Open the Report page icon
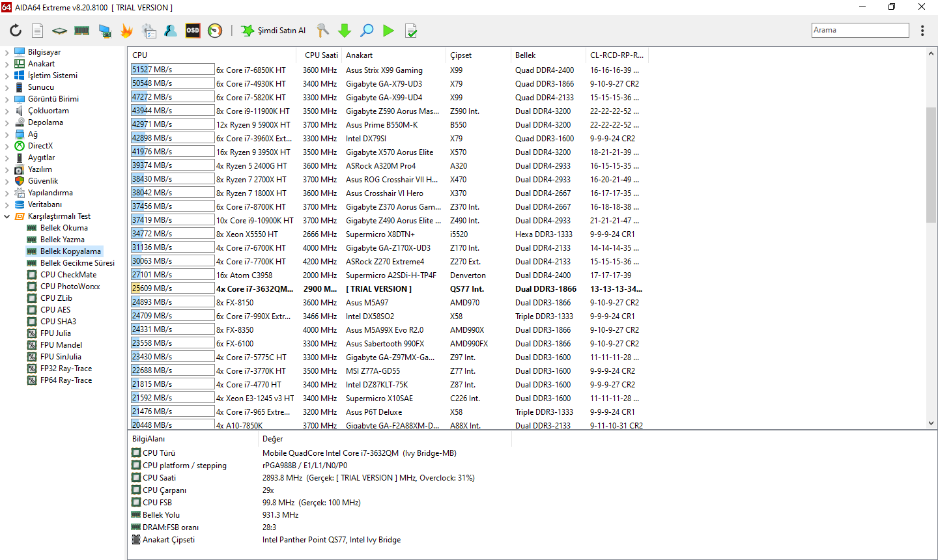 38,30
